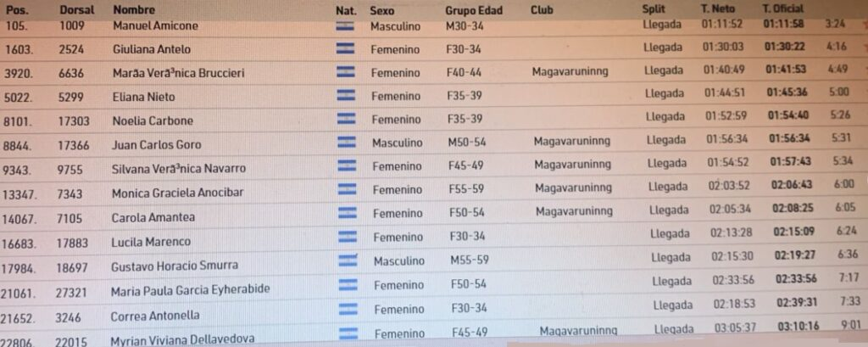The height and width of the screenshot is (347, 868).
Task: Click flag icon for Gustavo Horacio Smurra
Action: click(x=347, y=260)
